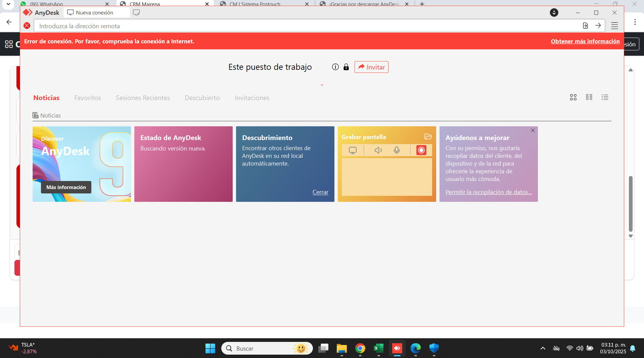Viewport: 644px width, 358px height.
Task: Click the connect arrow in address bar
Action: (x=598, y=26)
